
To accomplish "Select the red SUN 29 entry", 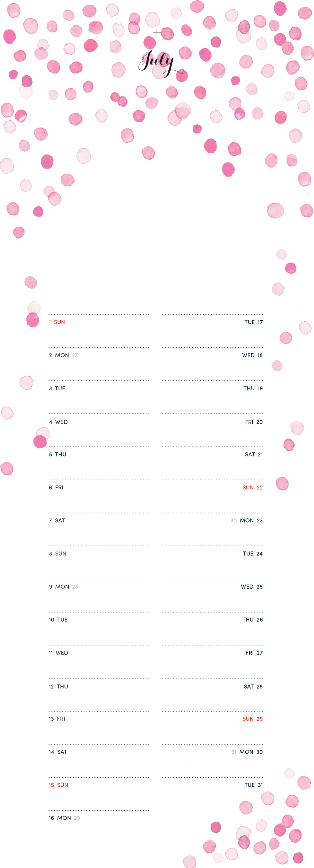I will click(x=253, y=719).
